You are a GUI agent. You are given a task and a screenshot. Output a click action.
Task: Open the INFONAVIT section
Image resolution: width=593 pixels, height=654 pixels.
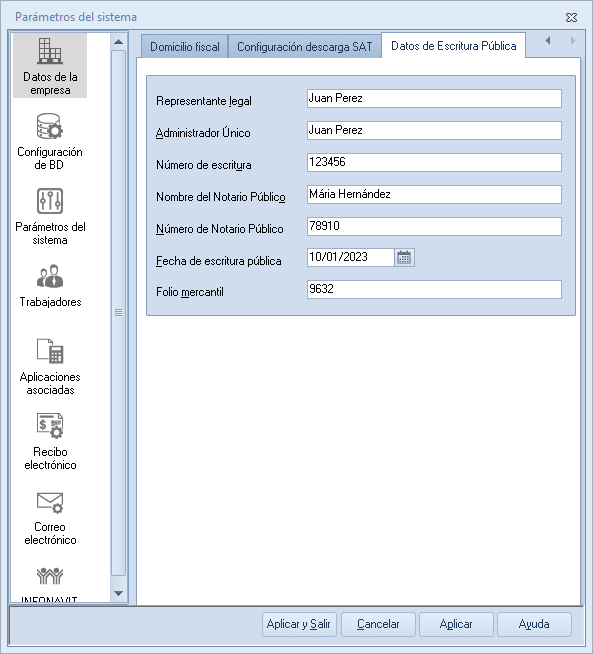pyautogui.click(x=50, y=583)
